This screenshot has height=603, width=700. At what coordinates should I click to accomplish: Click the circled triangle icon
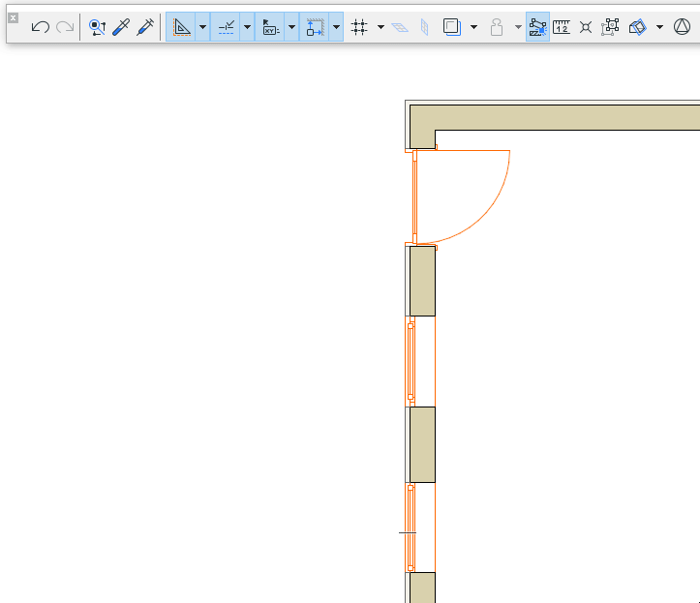682,27
